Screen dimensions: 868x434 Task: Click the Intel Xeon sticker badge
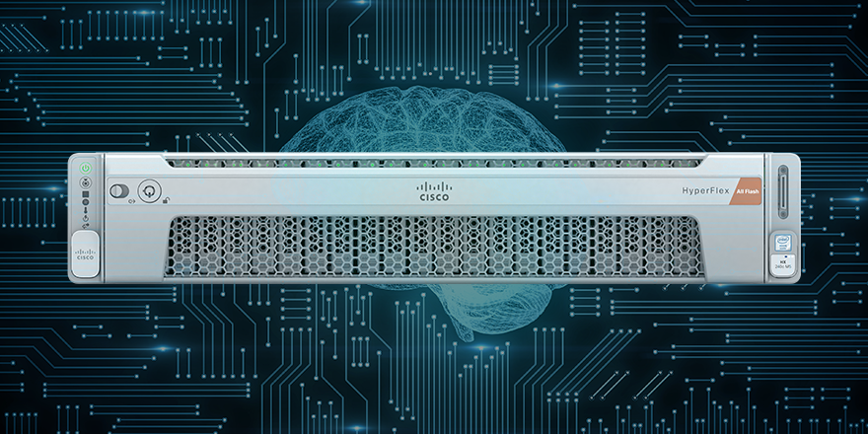783,243
